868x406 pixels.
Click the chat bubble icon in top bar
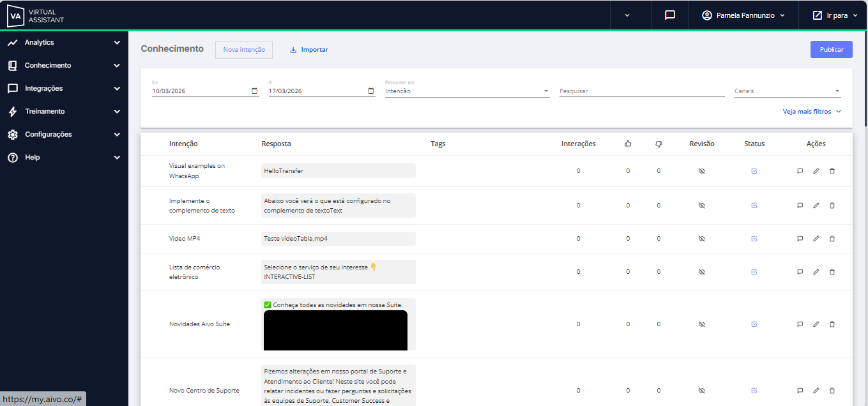tap(669, 15)
